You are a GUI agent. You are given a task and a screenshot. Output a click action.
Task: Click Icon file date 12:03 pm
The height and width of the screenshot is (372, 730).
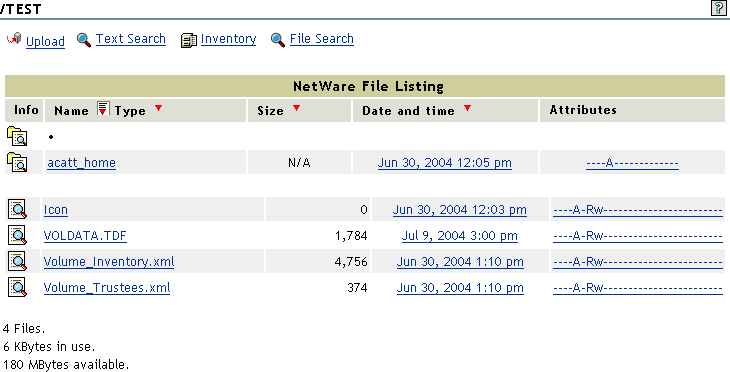(x=460, y=210)
